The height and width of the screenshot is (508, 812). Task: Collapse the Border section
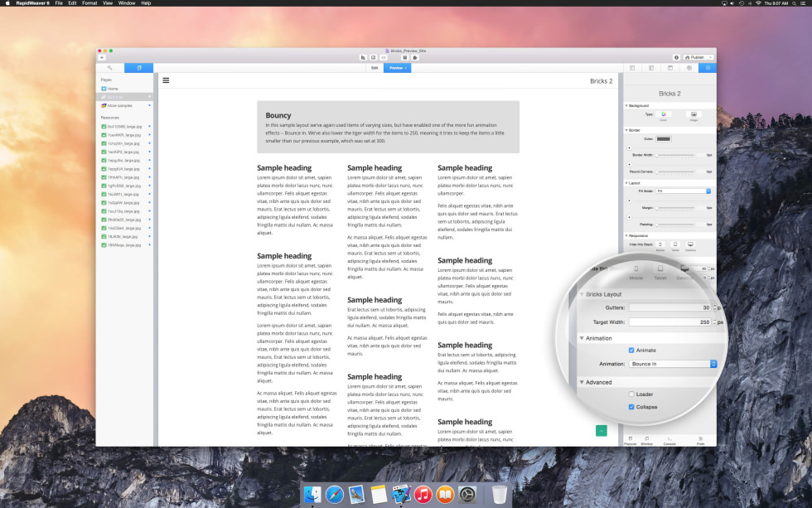(x=626, y=130)
